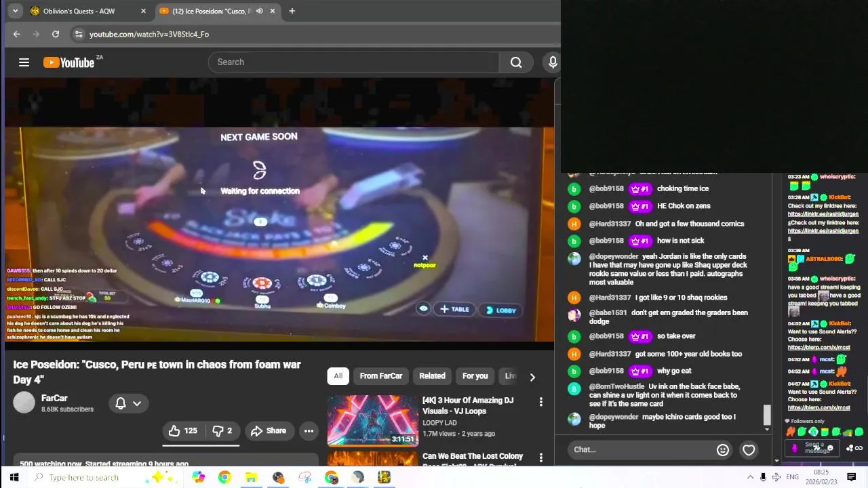Image resolution: width=868 pixels, height=488 pixels.
Task: Start voice search with microphone icon
Action: 553,62
